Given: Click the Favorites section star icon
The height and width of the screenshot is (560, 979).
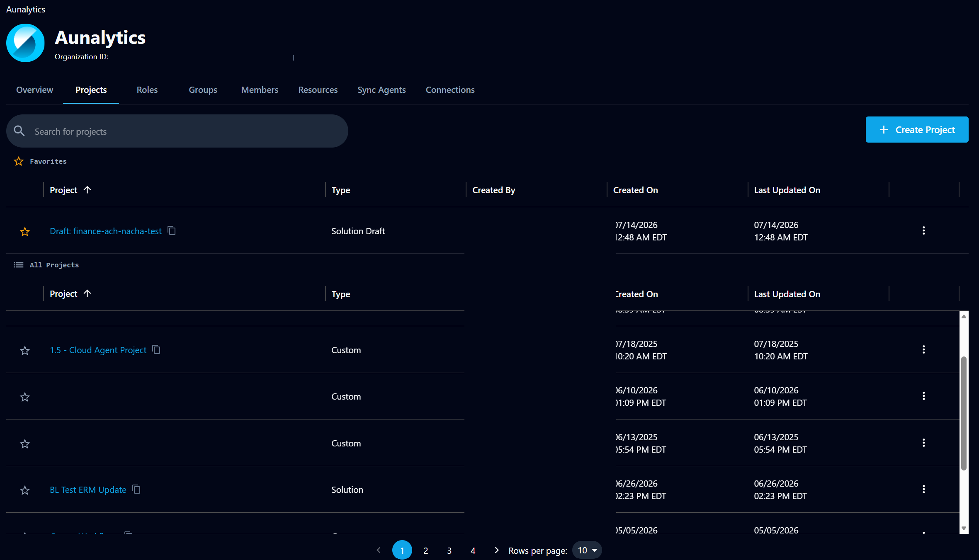Looking at the screenshot, I should 19,161.
